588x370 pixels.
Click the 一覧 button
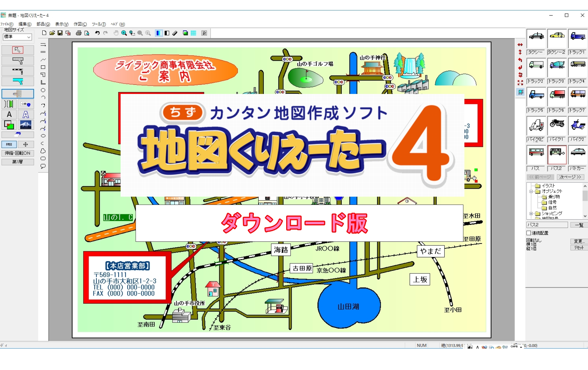579,225
